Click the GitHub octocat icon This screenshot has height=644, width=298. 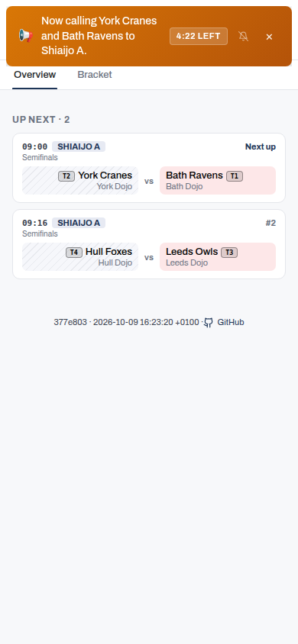click(x=209, y=323)
